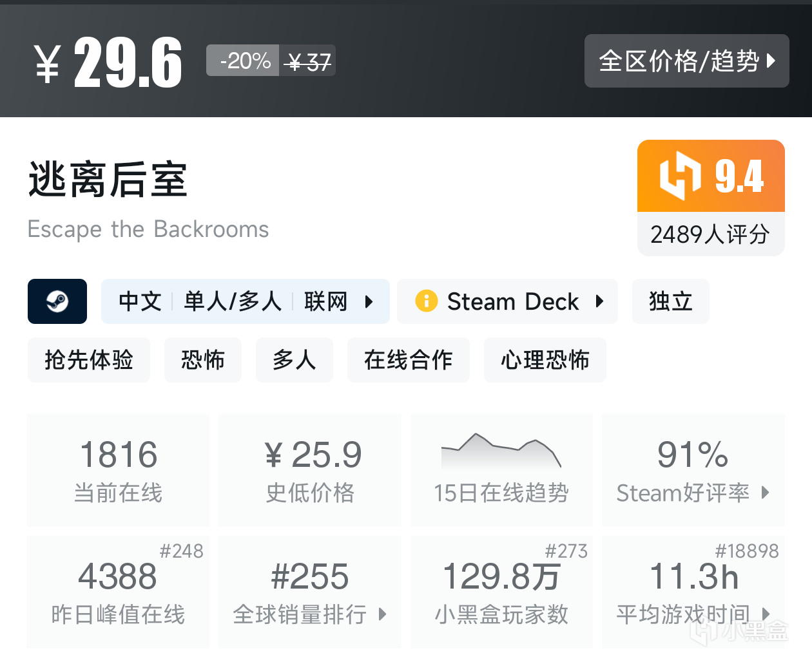Screen dimensions: 812x662
Task: Select the 多人 tag
Action: click(295, 360)
